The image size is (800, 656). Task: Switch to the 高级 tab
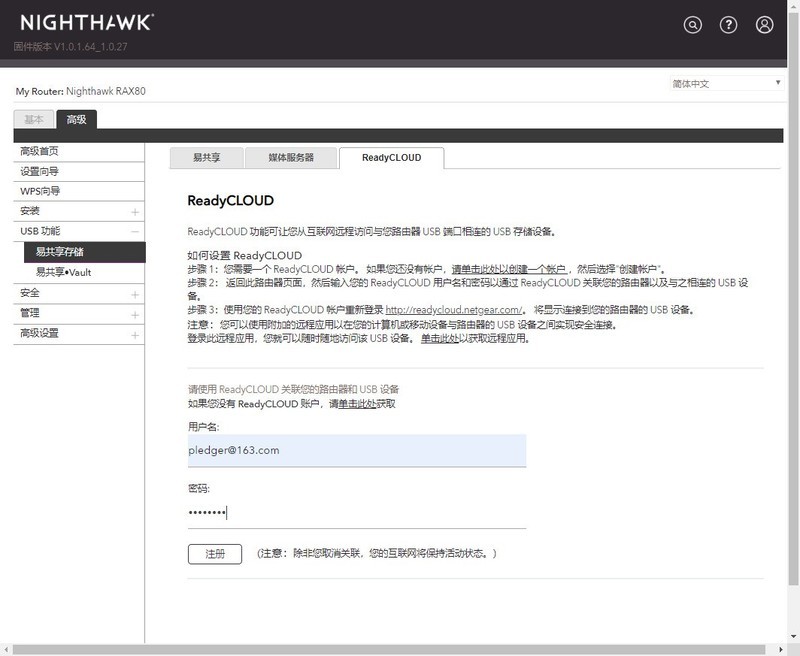coord(77,119)
